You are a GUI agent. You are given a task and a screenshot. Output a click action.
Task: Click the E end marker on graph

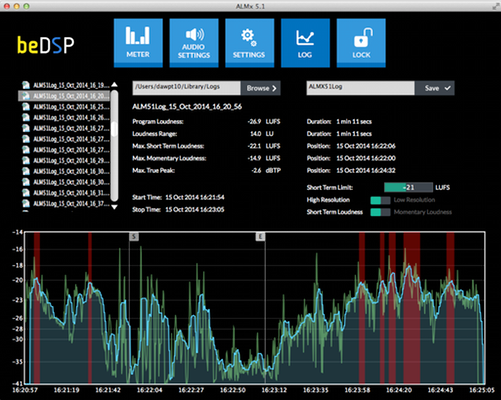[x=260, y=237]
